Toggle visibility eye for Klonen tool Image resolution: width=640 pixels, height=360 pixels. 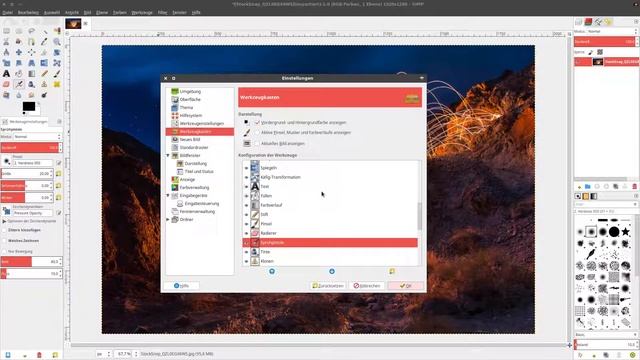point(246,261)
